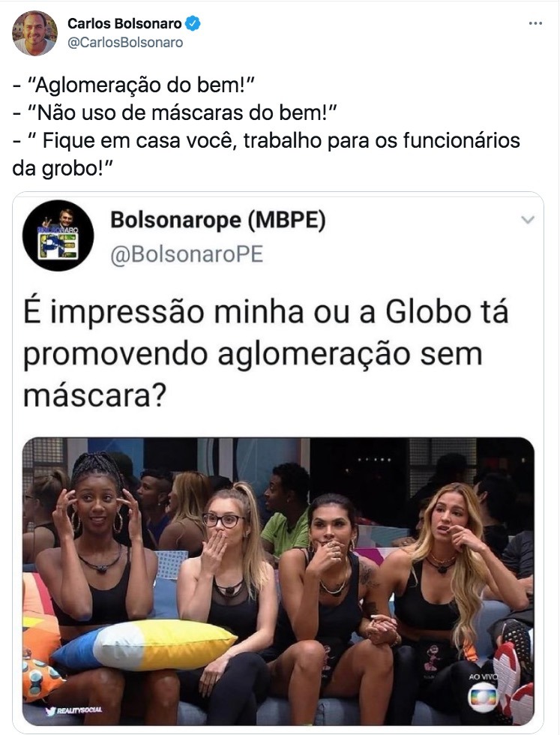Screen dimensions: 560x735
Task: Click the Globo logo watermark in photo
Action: [483, 697]
